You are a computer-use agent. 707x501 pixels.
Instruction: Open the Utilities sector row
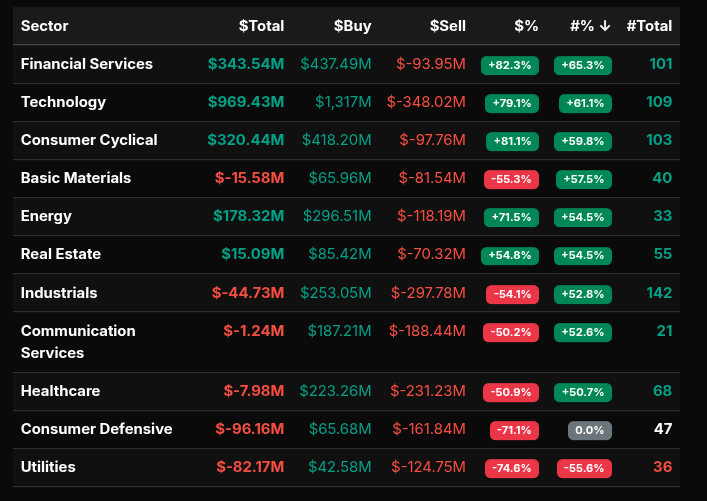48,467
